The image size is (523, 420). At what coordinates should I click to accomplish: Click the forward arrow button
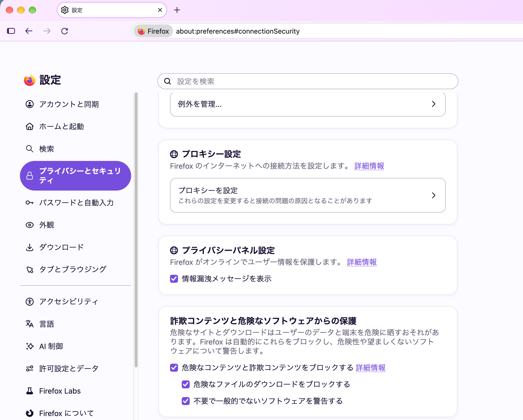pyautogui.click(x=47, y=31)
